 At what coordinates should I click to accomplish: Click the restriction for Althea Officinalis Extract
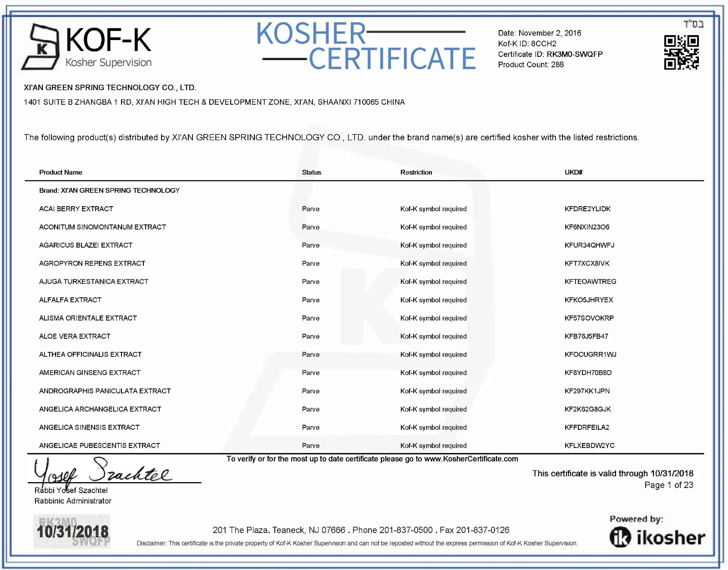[x=433, y=354]
